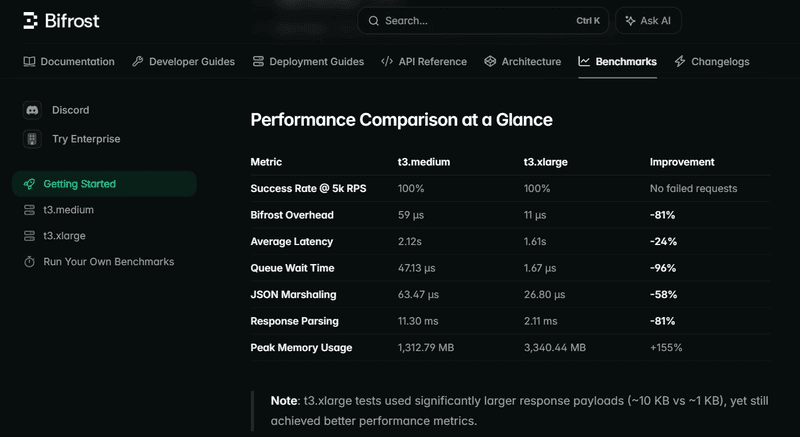Image resolution: width=800 pixels, height=437 pixels.
Task: Click the 1.67 µs queue wait value
Action: 540,268
